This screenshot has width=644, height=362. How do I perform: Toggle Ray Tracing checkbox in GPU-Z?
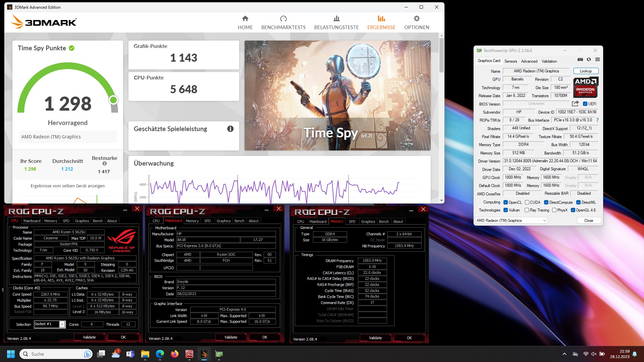click(x=527, y=210)
